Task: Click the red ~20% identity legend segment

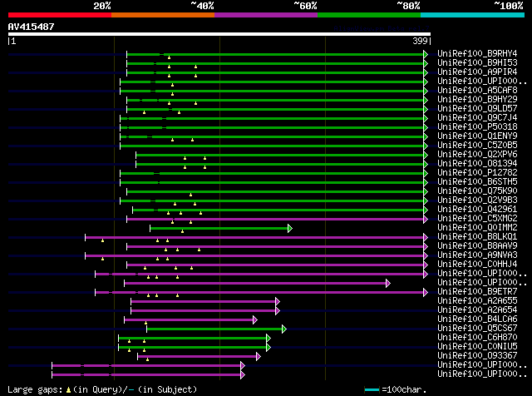Action: tap(60, 15)
